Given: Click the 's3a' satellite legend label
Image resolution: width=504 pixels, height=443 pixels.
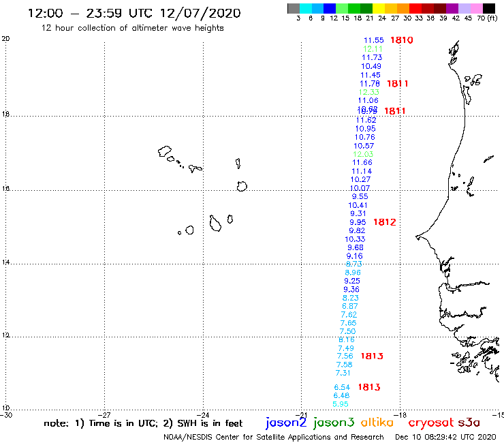Looking at the screenshot, I should [469, 423].
